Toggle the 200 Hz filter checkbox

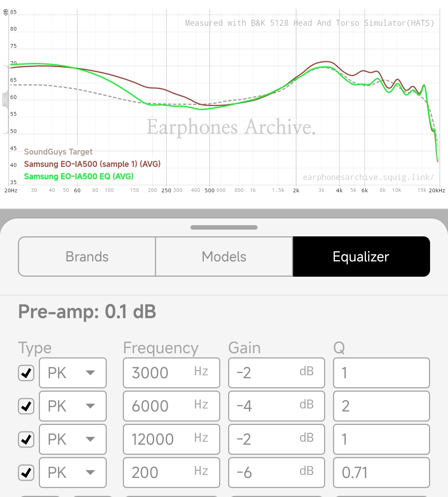tap(26, 473)
